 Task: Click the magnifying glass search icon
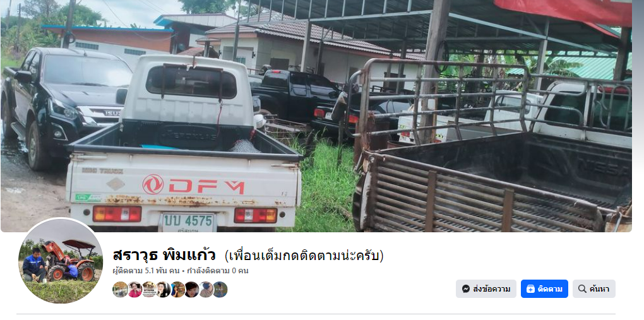(x=582, y=289)
